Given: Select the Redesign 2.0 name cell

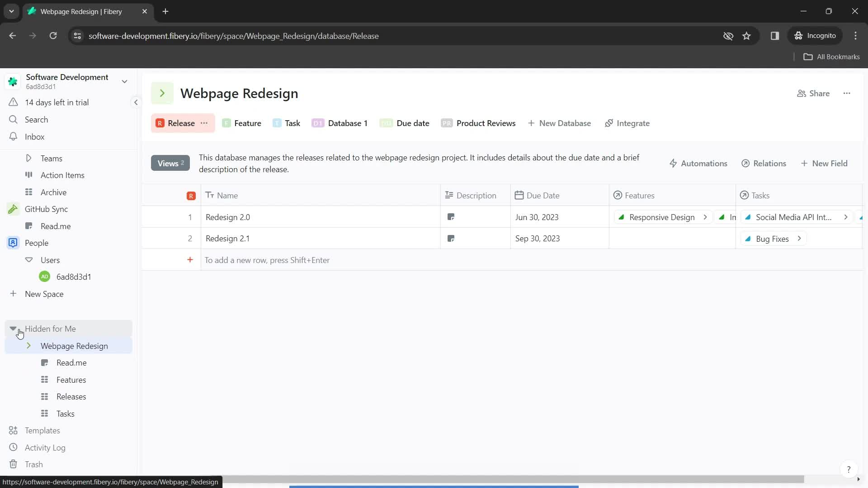Looking at the screenshot, I should (321, 217).
